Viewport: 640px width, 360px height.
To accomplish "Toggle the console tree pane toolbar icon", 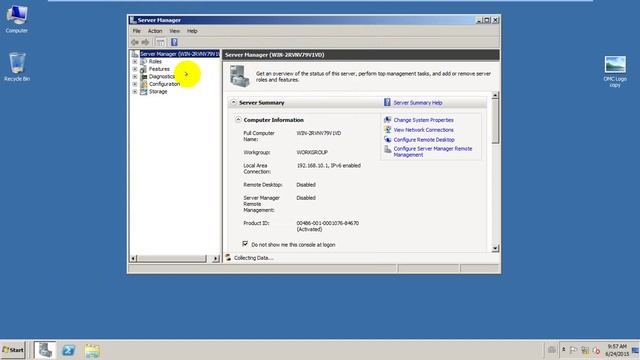I will tap(160, 42).
